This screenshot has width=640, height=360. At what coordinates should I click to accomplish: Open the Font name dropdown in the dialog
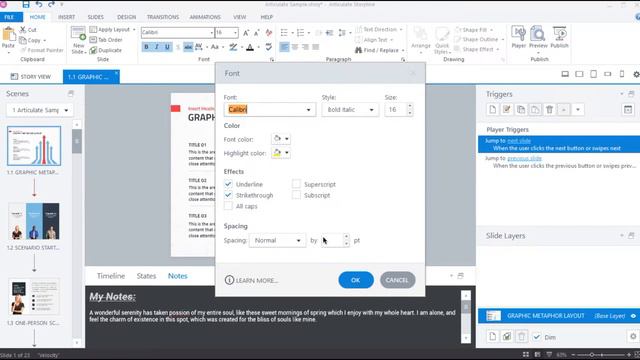(x=309, y=110)
